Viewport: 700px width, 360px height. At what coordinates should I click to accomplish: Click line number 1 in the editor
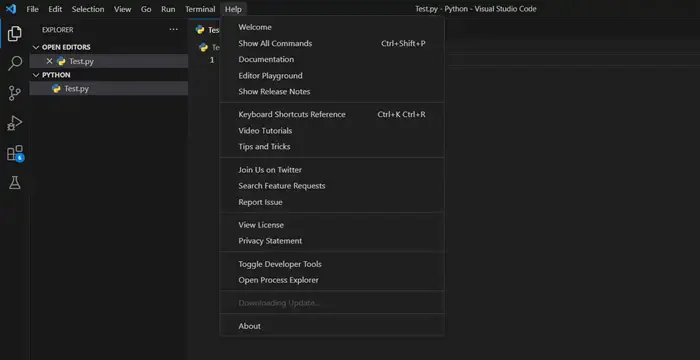212,60
